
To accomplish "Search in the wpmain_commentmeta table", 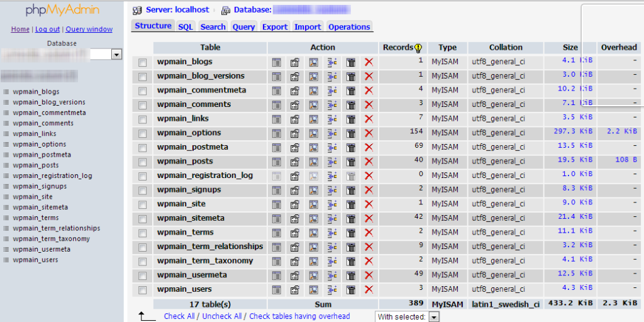I will pos(314,91).
